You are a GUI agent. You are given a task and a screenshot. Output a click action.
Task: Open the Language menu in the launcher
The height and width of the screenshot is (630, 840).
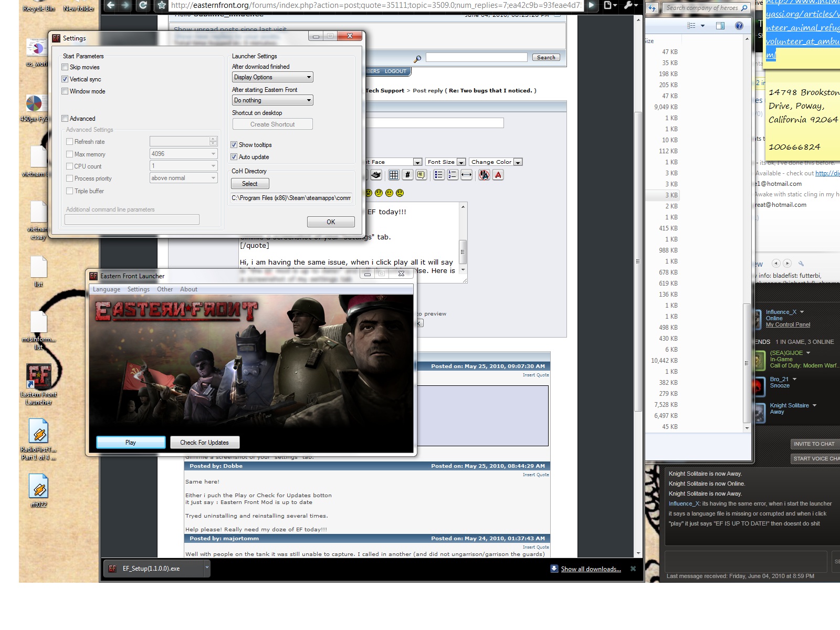[107, 289]
